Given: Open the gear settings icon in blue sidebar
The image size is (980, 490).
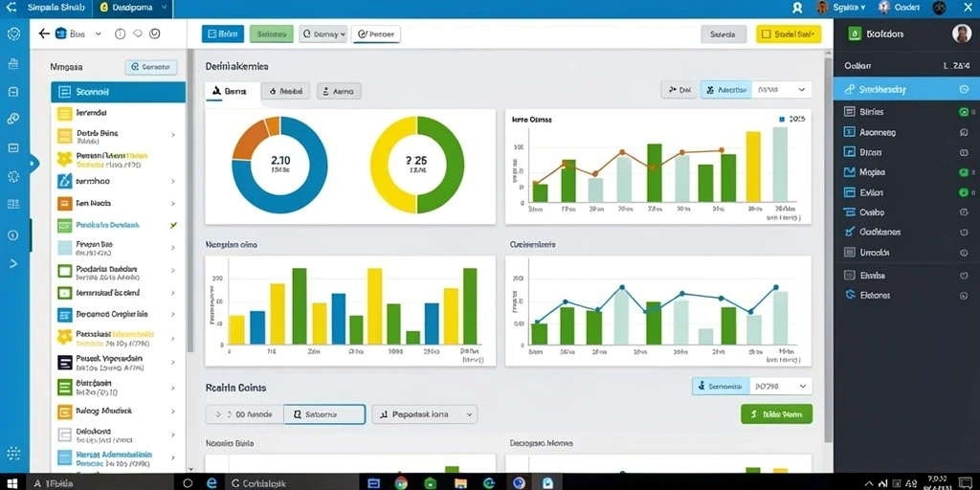Looking at the screenshot, I should (x=13, y=177).
